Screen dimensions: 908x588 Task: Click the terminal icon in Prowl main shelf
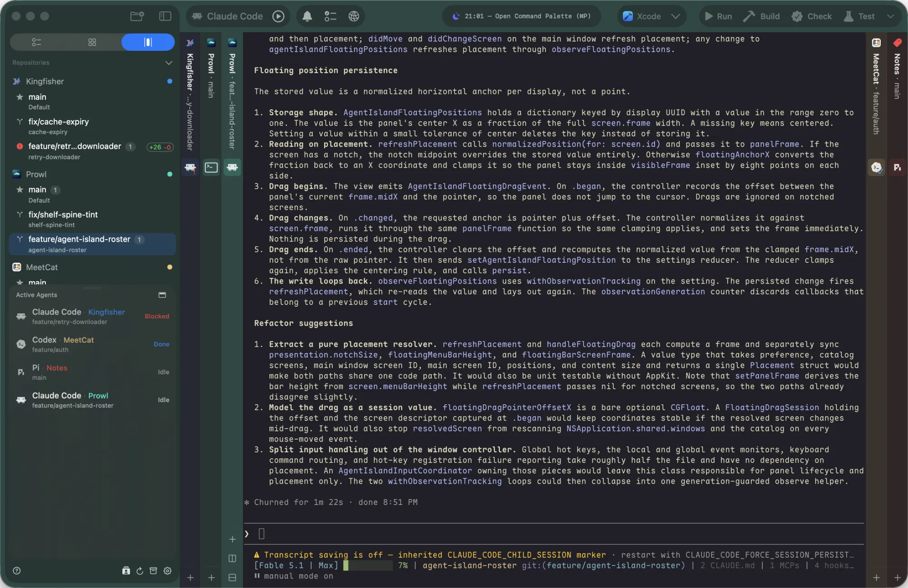[x=211, y=167]
